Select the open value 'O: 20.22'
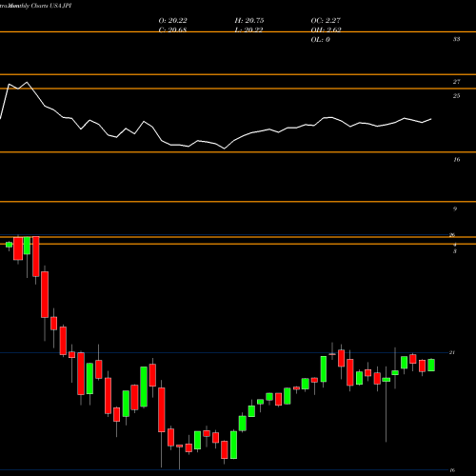The height and width of the screenshot is (476, 476). (172, 21)
